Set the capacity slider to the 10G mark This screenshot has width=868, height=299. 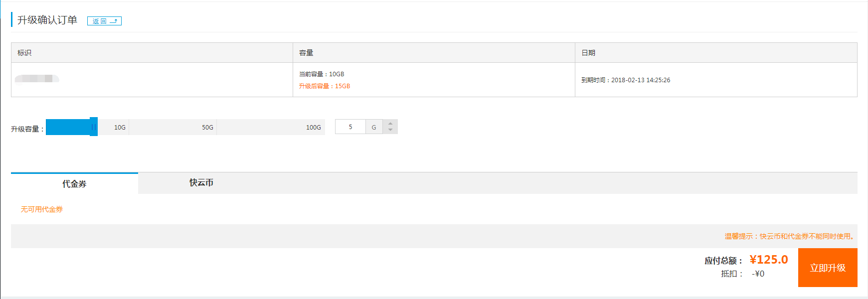point(120,128)
